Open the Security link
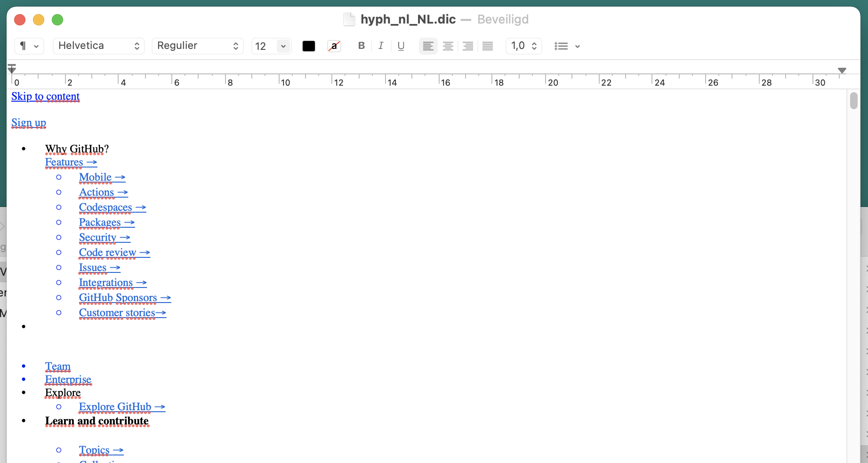Screen dimensions: 868x463 tap(104, 238)
